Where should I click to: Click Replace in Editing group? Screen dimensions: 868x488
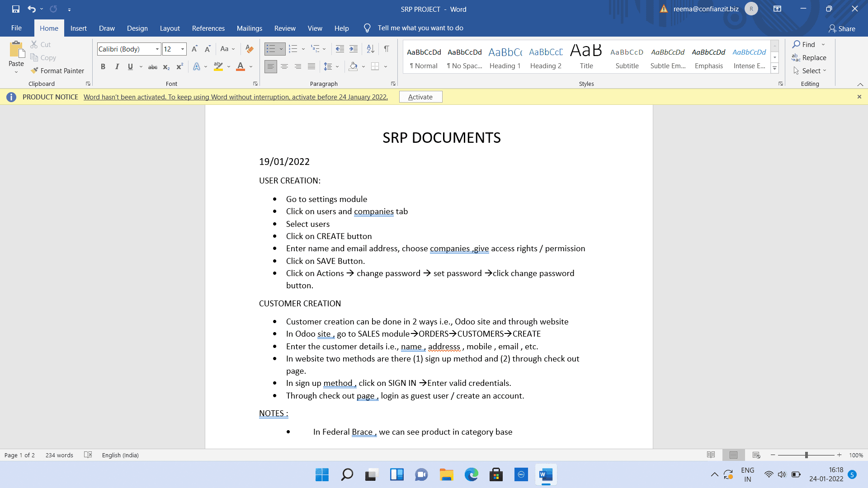(809, 57)
